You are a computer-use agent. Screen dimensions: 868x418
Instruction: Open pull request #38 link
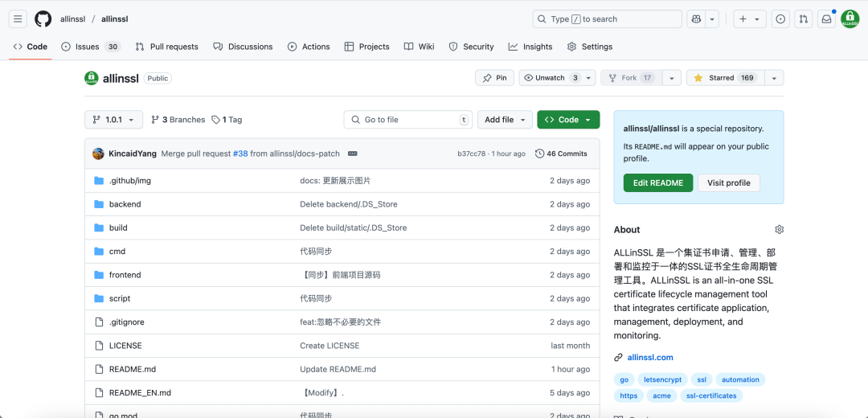coord(240,154)
